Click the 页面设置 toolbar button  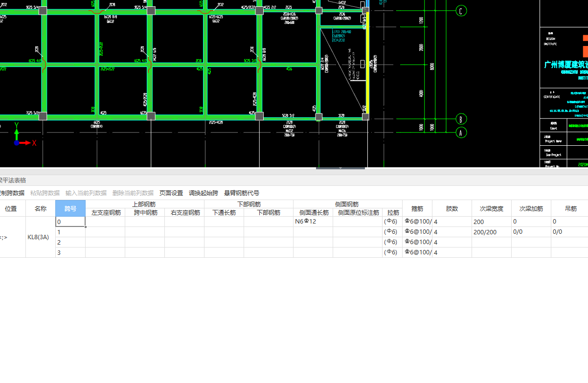171,193
